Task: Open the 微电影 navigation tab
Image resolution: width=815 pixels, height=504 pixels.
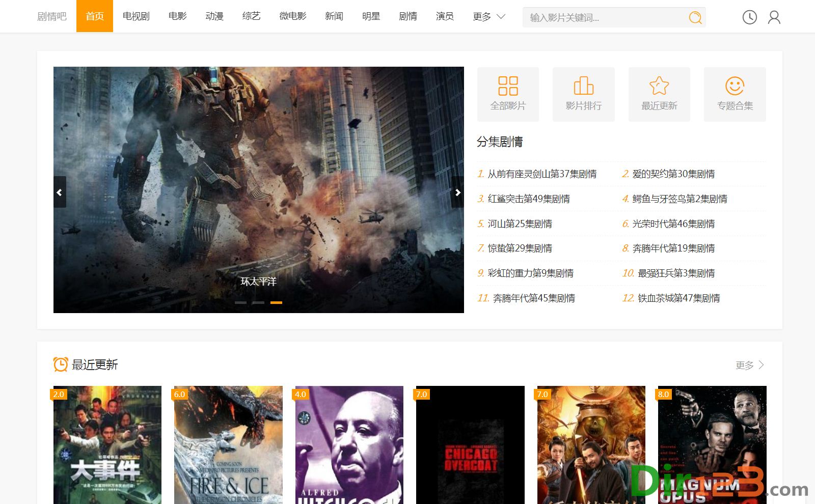Action: (x=293, y=16)
